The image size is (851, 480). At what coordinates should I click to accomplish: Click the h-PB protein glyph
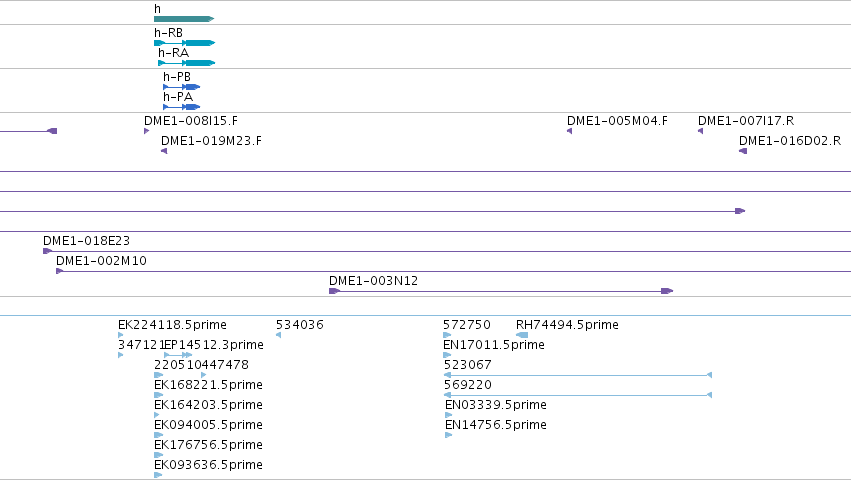pos(182,87)
